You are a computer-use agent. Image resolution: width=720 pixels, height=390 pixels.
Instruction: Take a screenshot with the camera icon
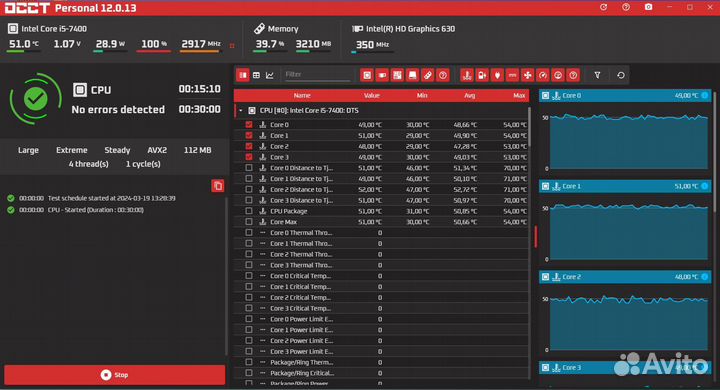pos(648,7)
